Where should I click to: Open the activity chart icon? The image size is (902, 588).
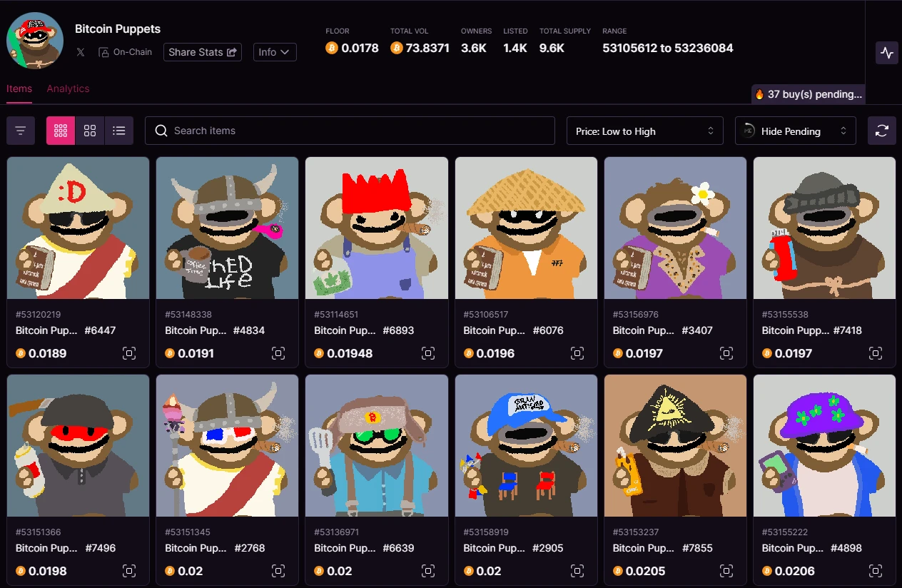coord(887,52)
